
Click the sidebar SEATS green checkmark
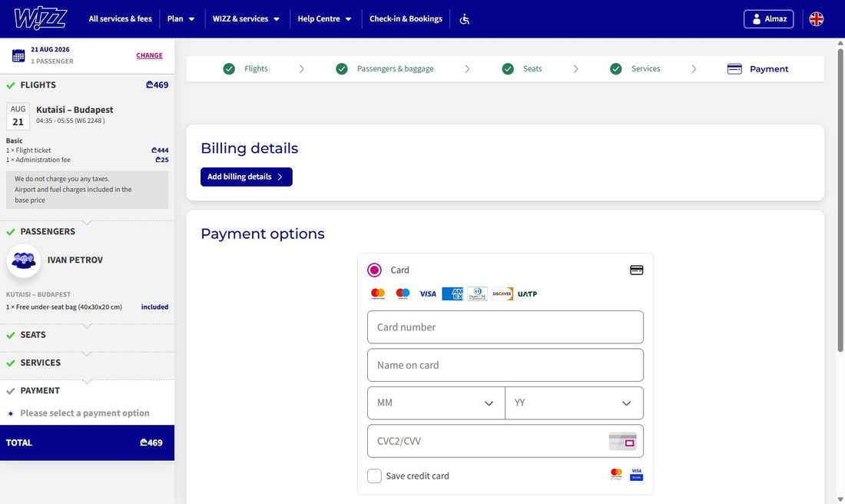(x=10, y=335)
